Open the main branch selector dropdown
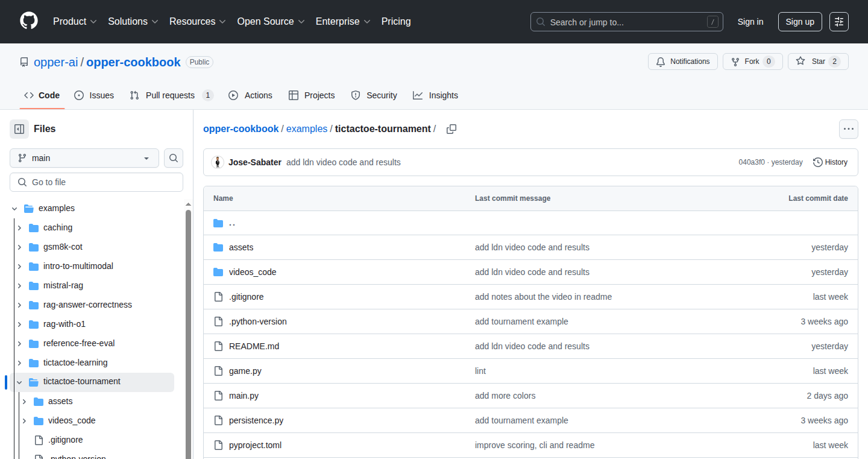The image size is (868, 459). click(84, 158)
